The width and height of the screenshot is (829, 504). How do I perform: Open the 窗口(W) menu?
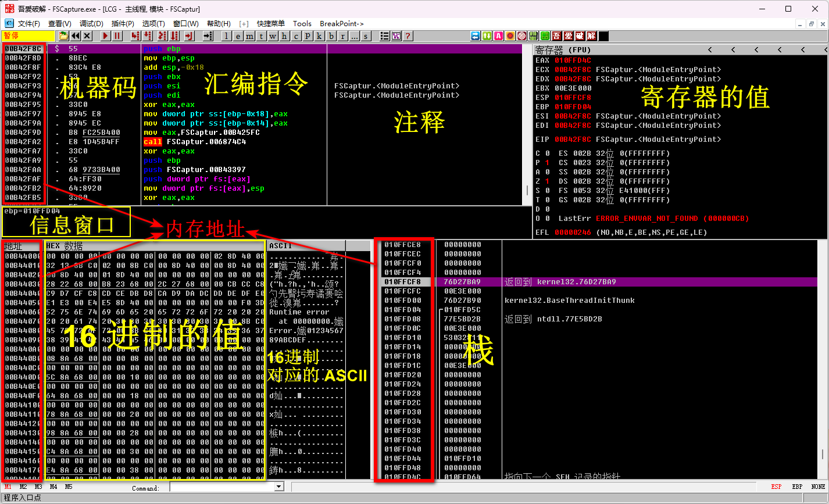pyautogui.click(x=185, y=23)
